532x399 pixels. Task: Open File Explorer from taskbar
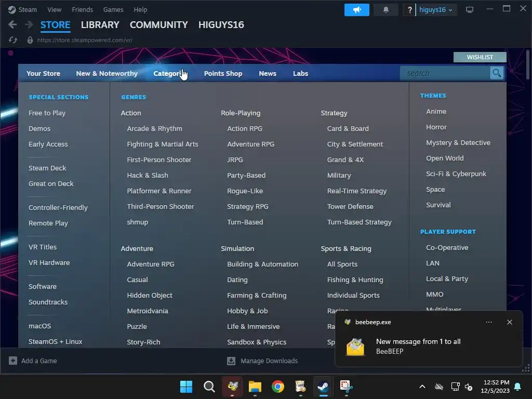255,387
